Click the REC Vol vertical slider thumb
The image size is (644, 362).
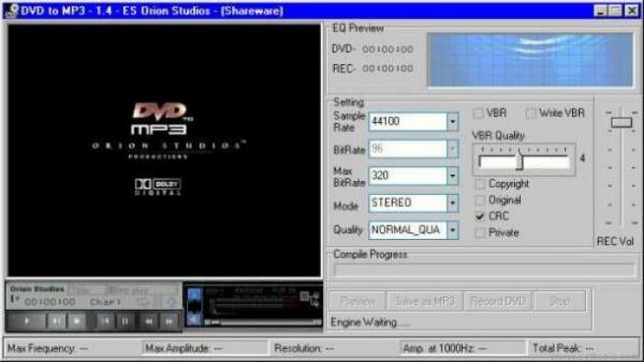621,122
